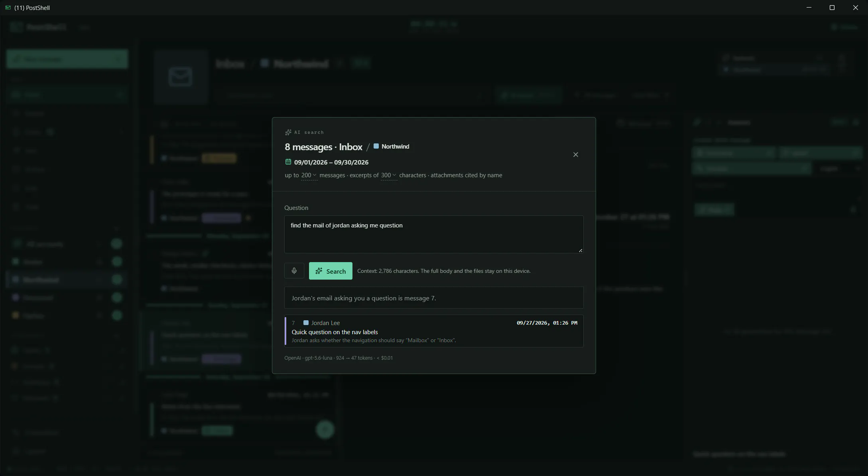The width and height of the screenshot is (868, 476).
Task: Click the PostShell app icon in title bar
Action: [x=8, y=8]
